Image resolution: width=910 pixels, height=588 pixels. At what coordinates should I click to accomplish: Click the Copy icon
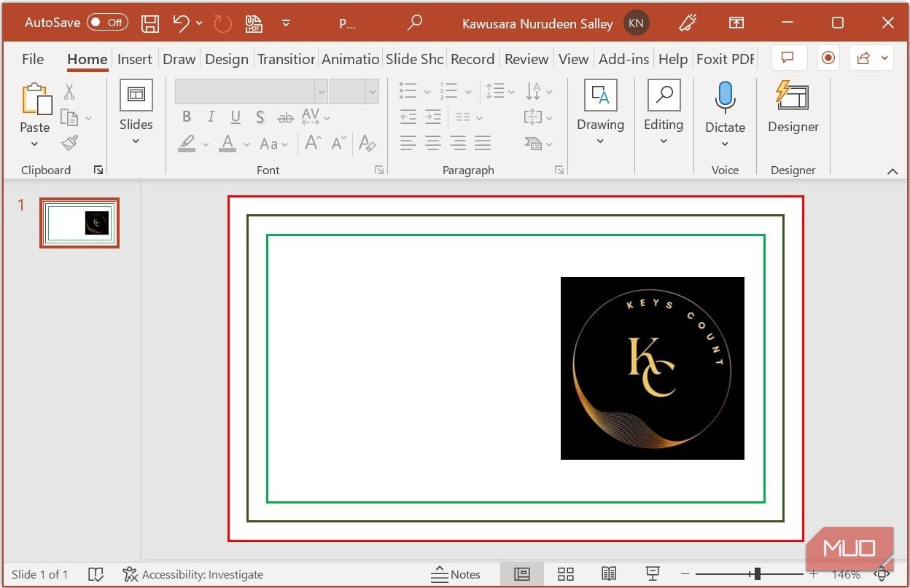69,117
